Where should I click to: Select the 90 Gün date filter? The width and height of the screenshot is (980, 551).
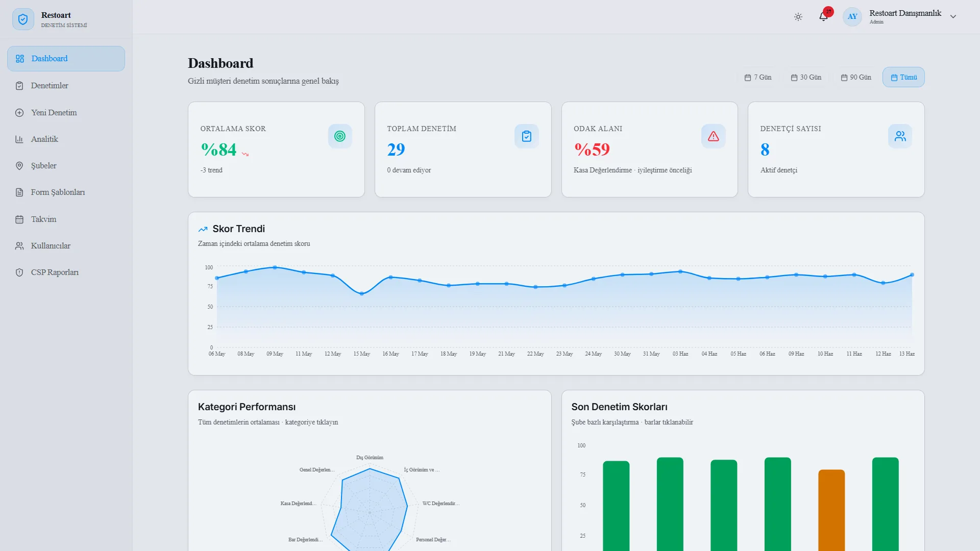pos(856,78)
